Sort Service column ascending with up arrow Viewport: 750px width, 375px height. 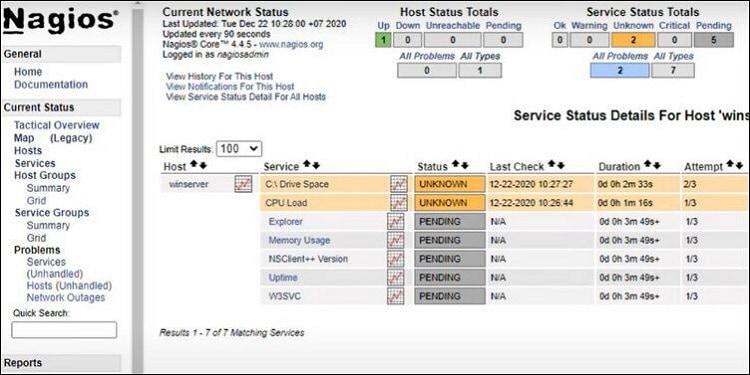point(307,165)
